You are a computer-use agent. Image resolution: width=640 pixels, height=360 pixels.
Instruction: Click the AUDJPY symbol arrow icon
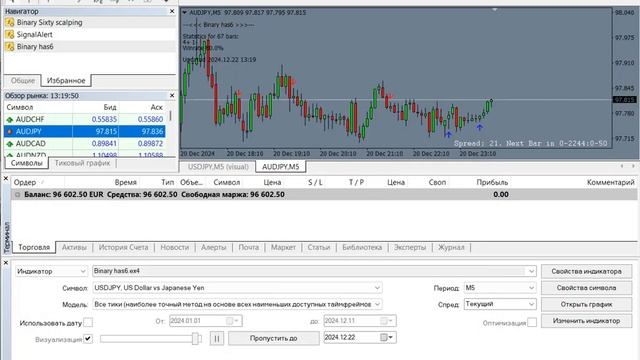(x=10, y=131)
